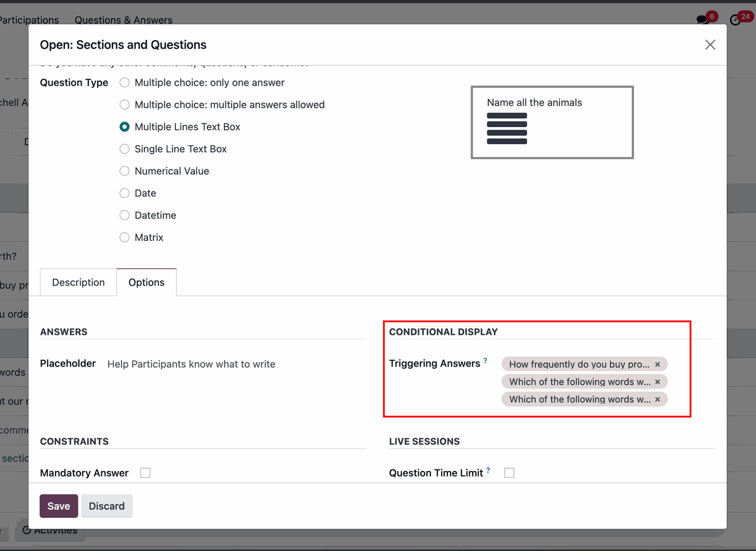756x551 pixels.
Task: Select 'Multiple choice: multiple answers allowed'
Action: pyautogui.click(x=124, y=105)
